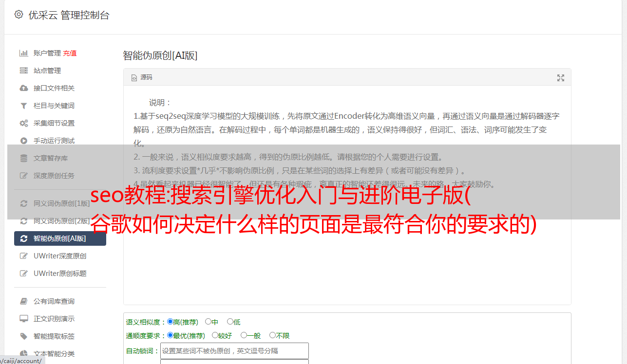This screenshot has width=627, height=364.
Task: Click the gear icon beside 优采云 管理控制台
Action: click(19, 15)
